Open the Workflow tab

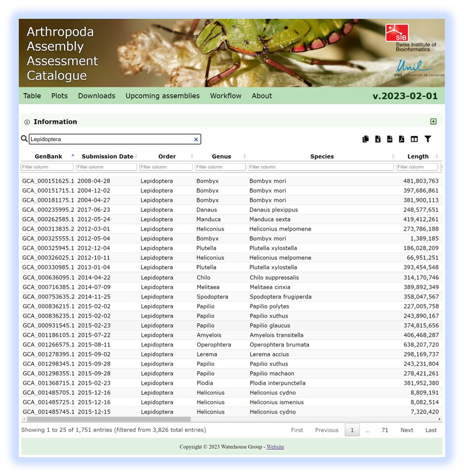tap(225, 96)
